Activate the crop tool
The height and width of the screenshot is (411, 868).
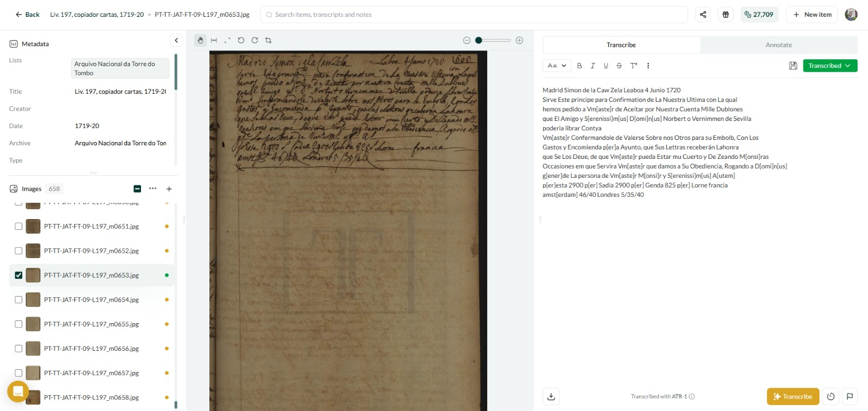pos(268,40)
